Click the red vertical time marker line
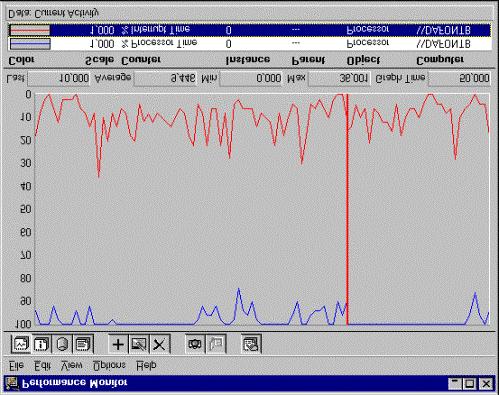This screenshot has height=395, width=499. click(347, 209)
